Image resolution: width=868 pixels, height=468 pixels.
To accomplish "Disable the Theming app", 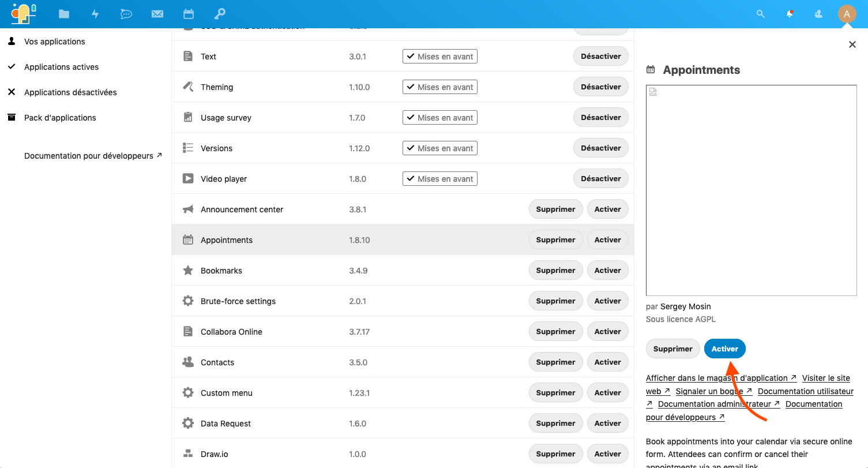I will (601, 87).
